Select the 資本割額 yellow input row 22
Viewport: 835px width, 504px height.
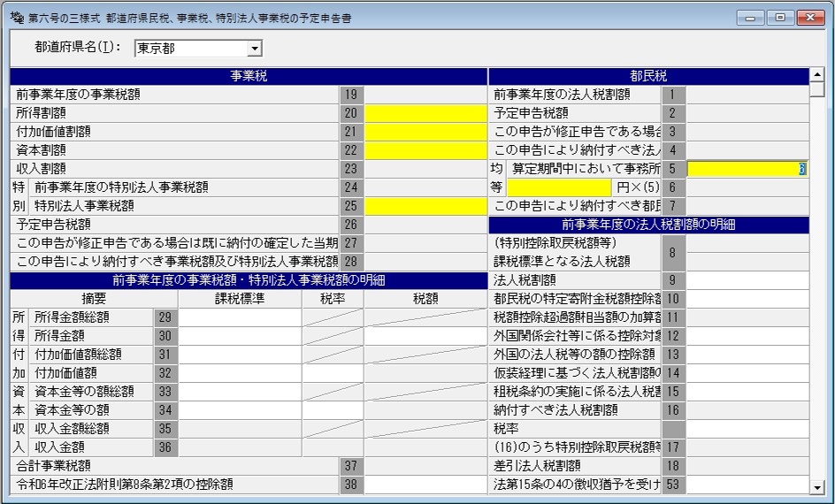(425, 150)
